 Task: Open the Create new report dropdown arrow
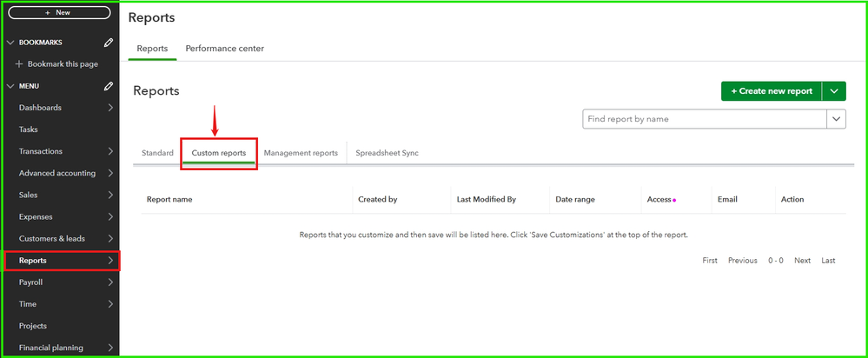tap(834, 91)
